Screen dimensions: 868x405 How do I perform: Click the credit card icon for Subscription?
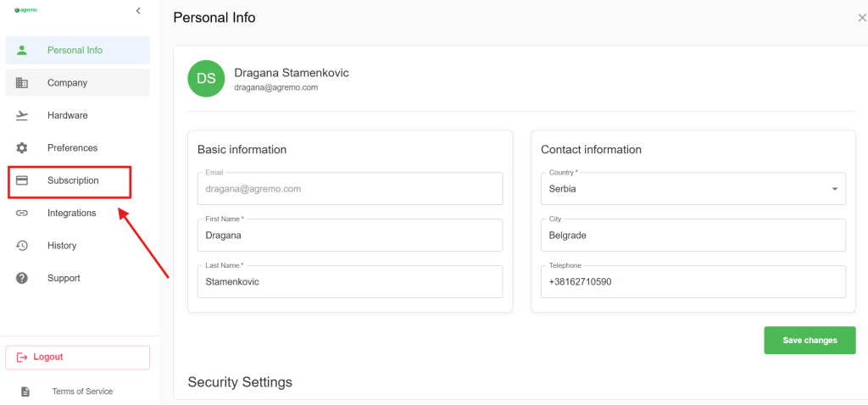point(22,180)
